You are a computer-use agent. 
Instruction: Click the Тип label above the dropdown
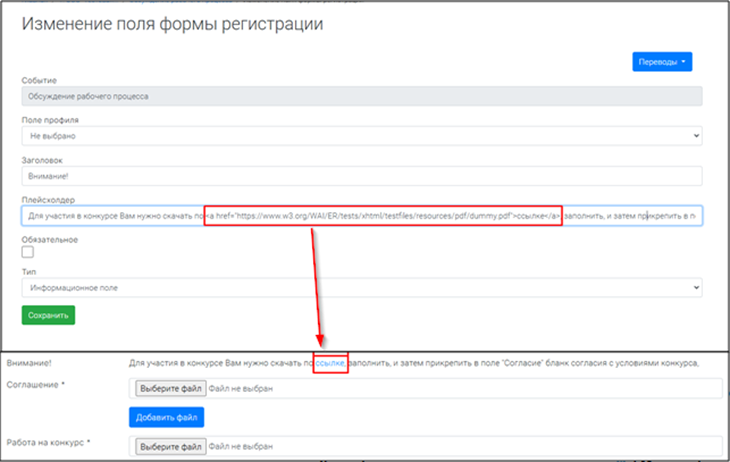(28, 271)
